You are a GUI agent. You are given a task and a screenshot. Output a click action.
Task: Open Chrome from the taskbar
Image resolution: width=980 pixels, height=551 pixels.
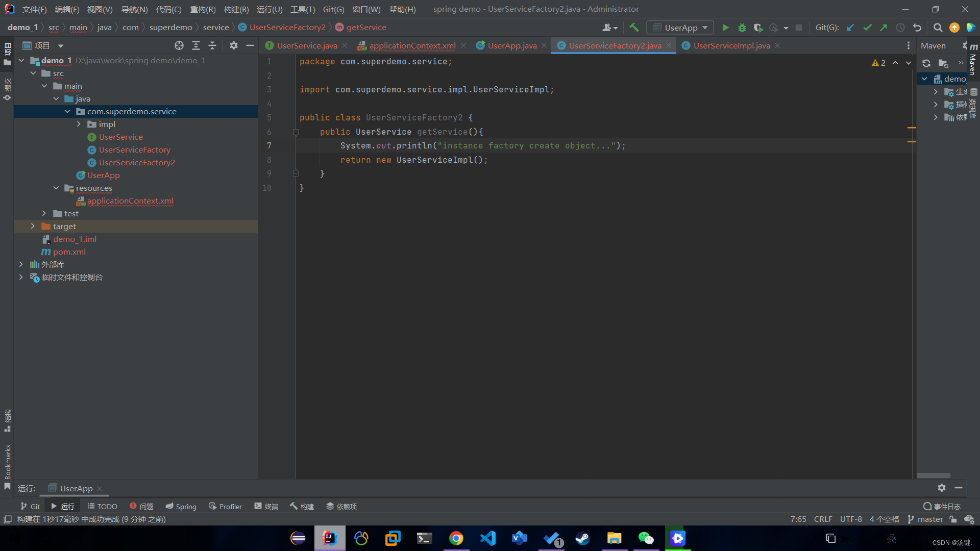coord(456,538)
